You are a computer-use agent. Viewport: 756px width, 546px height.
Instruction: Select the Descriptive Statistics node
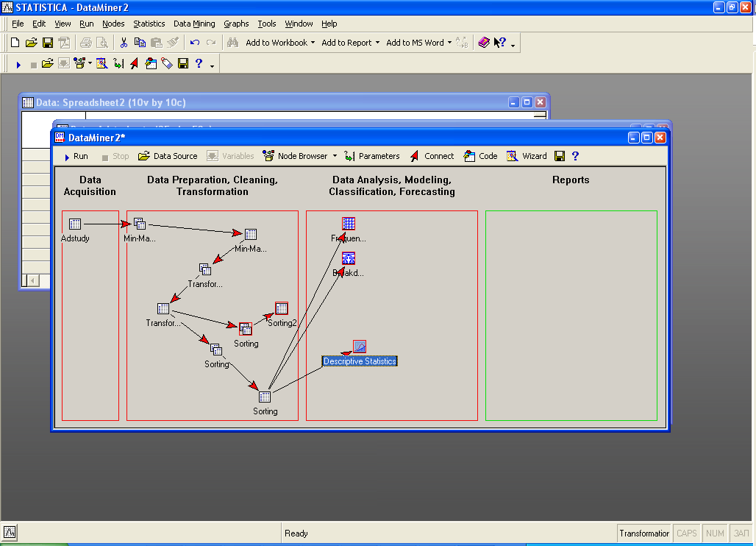tap(360, 361)
